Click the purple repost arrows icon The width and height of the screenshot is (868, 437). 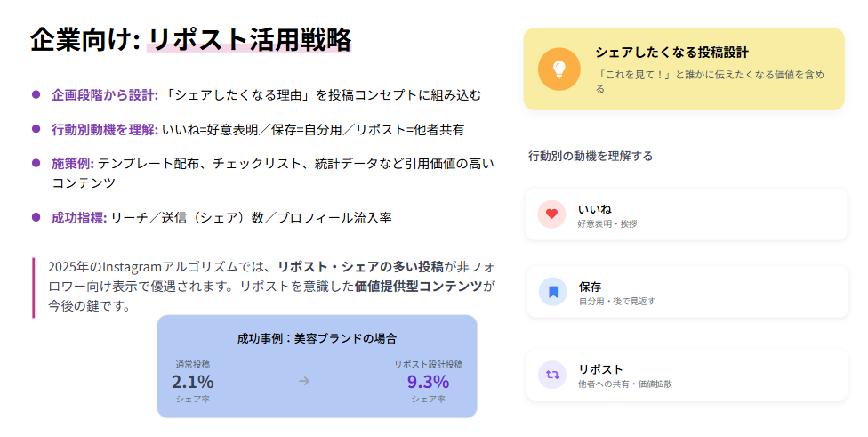pos(552,375)
